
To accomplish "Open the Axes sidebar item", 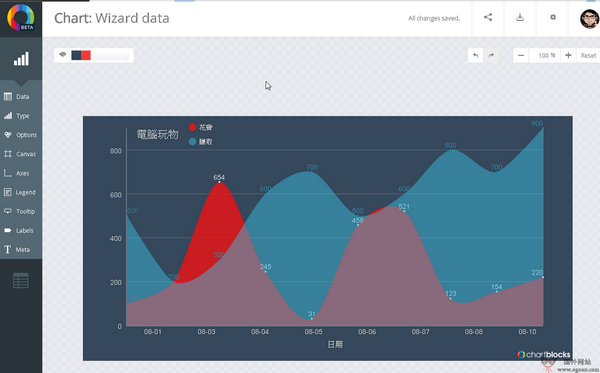I will pos(21,173).
